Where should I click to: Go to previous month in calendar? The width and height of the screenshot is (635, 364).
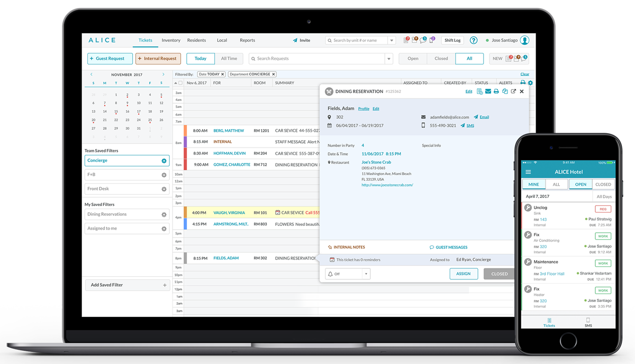tap(92, 75)
